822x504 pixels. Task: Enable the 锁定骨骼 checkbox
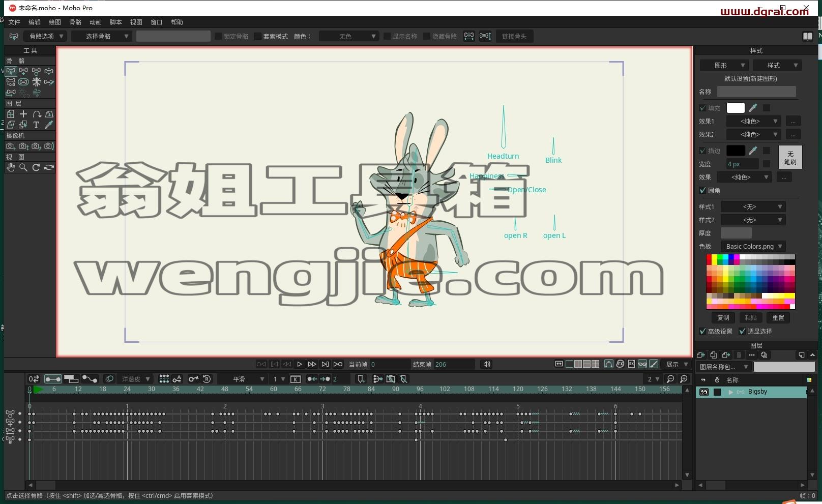218,36
